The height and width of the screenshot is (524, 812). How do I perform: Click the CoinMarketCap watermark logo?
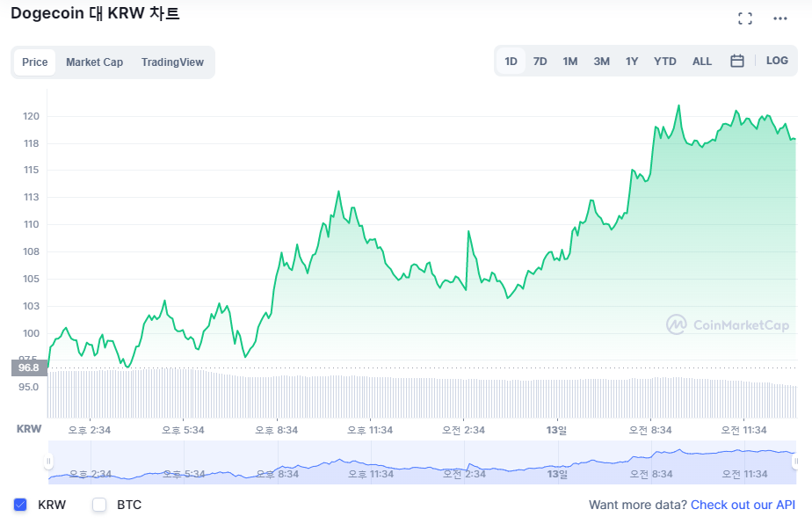coord(728,324)
